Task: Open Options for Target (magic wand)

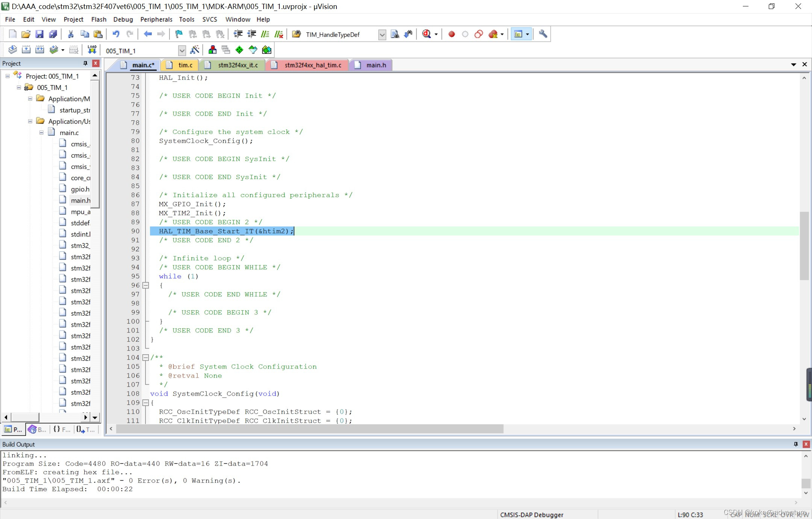Action: click(195, 50)
